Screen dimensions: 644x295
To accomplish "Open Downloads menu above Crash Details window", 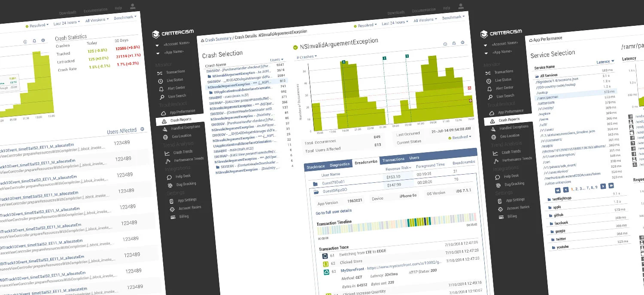I will 396,13.
